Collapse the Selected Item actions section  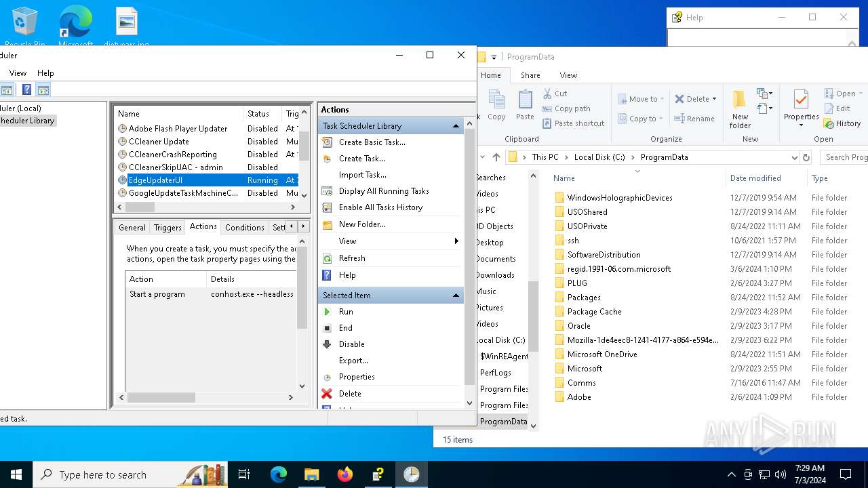[x=456, y=296]
